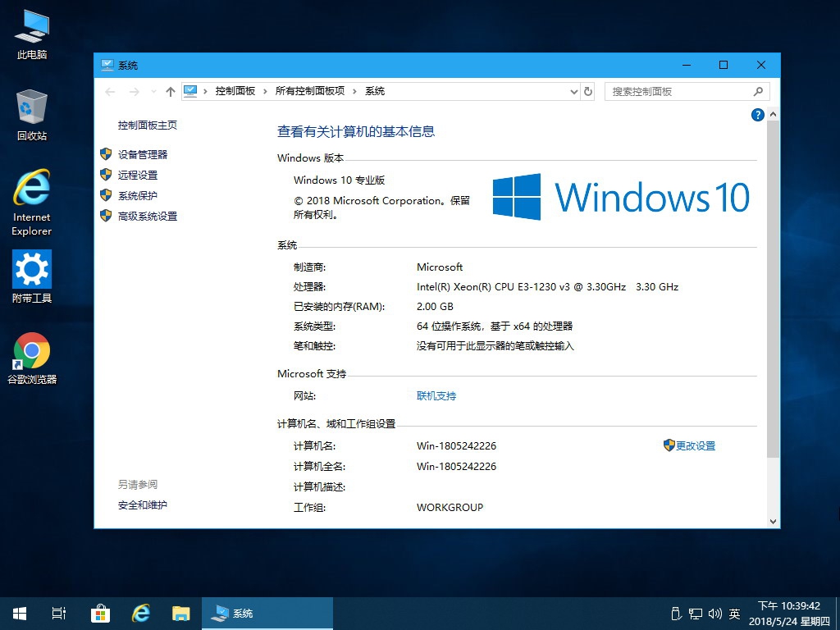Click the 搜索控制面板 search field

(x=687, y=92)
